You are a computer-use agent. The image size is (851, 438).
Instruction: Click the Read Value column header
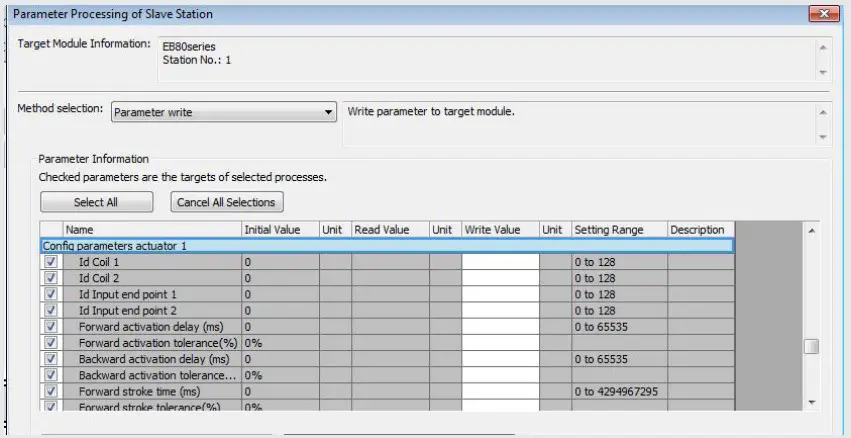pyautogui.click(x=390, y=230)
